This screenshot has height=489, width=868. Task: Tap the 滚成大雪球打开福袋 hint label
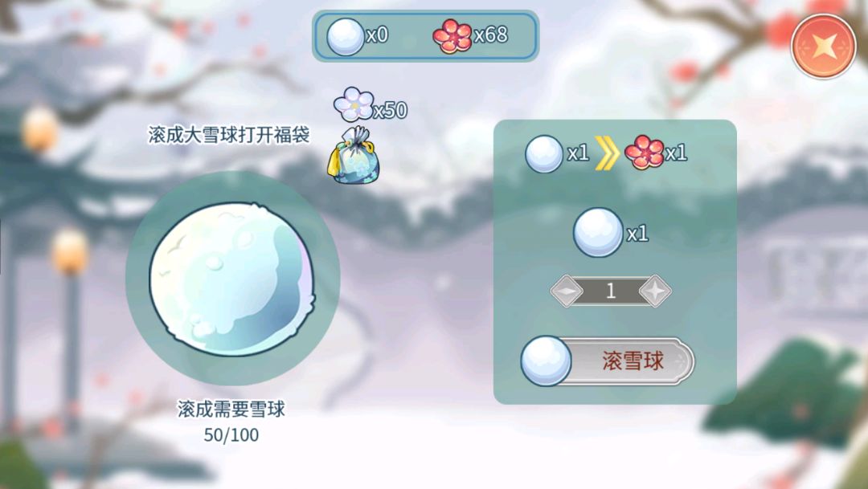click(x=228, y=134)
